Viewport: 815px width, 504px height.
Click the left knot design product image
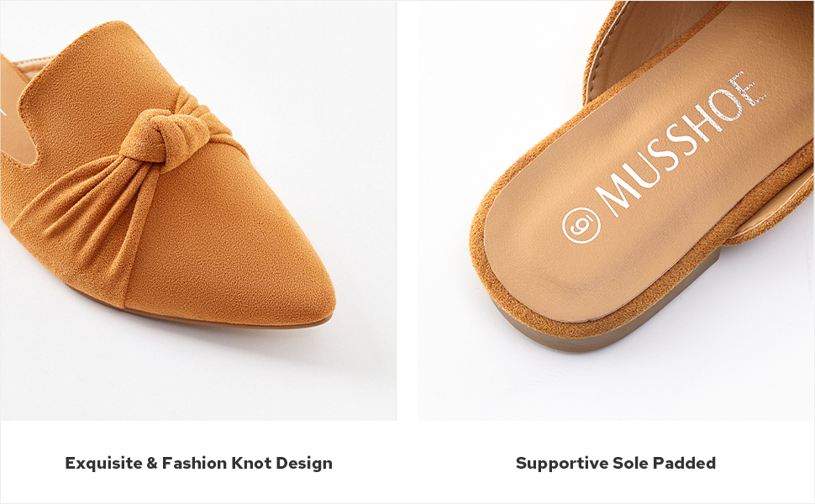pos(198,210)
